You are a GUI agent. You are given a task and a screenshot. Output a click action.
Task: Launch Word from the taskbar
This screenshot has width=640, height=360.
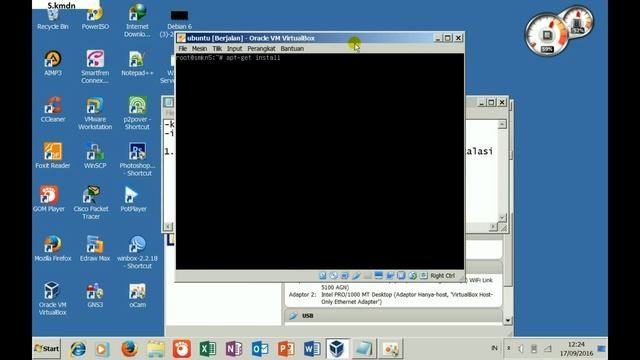[x=312, y=349]
